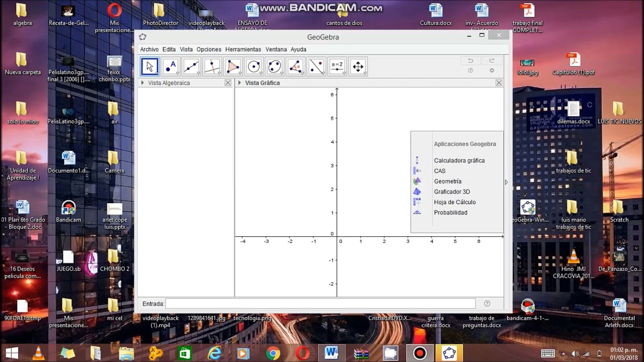Select the Polygon tool
The width and height of the screenshot is (644, 362).
click(233, 66)
